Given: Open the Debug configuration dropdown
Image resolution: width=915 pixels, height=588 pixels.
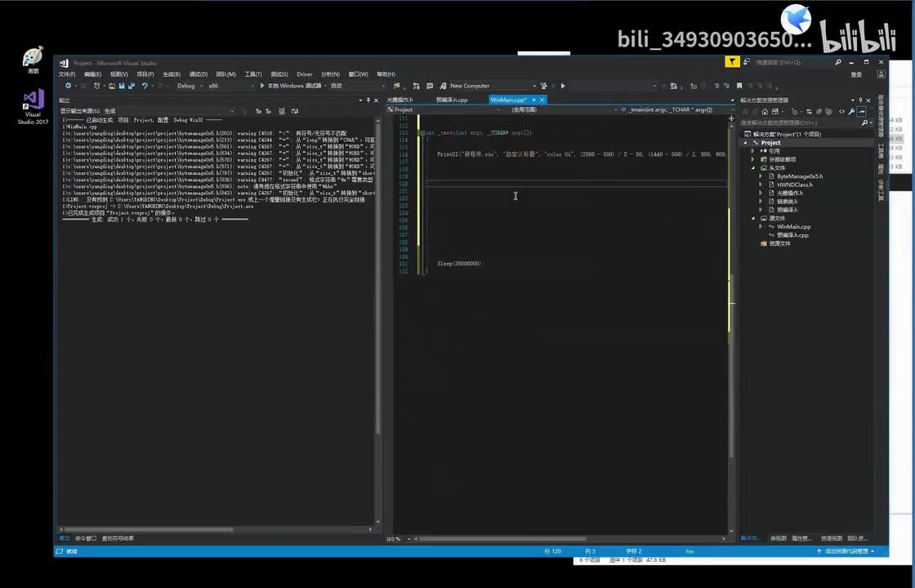Looking at the screenshot, I should coord(189,86).
